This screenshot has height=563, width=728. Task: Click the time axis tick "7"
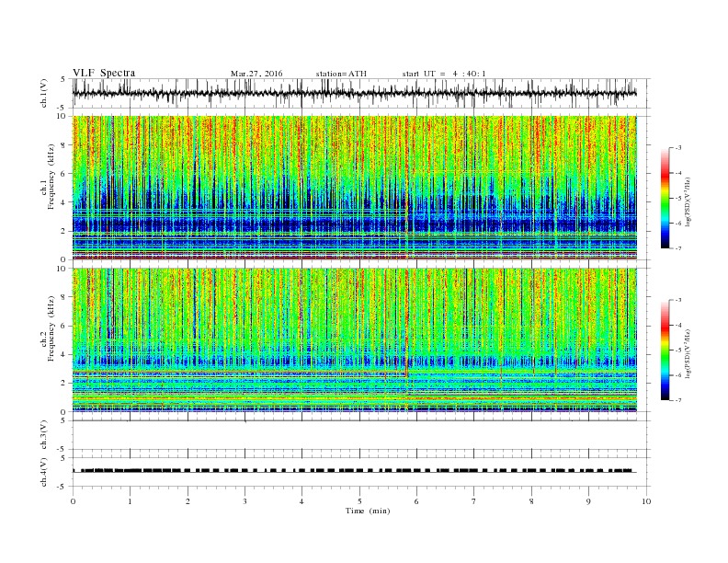pos(474,501)
